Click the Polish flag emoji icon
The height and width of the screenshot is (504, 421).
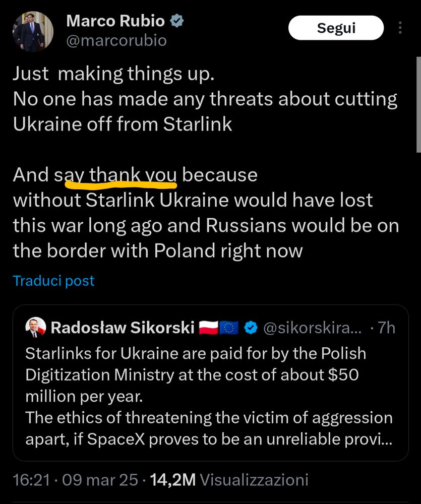click(208, 329)
